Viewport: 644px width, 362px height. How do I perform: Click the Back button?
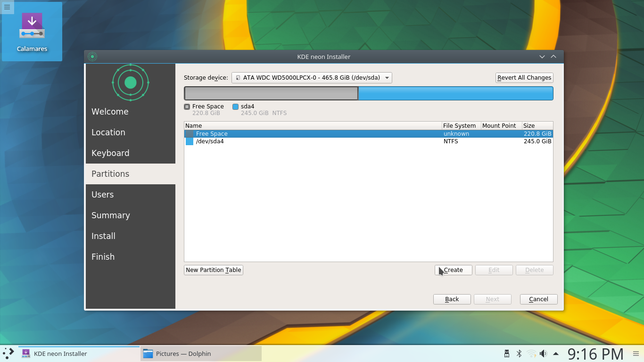point(452,299)
